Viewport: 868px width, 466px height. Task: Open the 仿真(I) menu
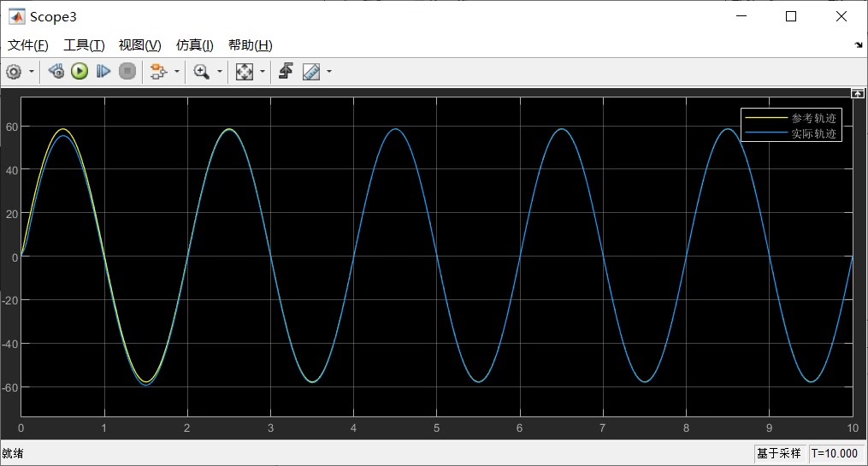tap(195, 45)
